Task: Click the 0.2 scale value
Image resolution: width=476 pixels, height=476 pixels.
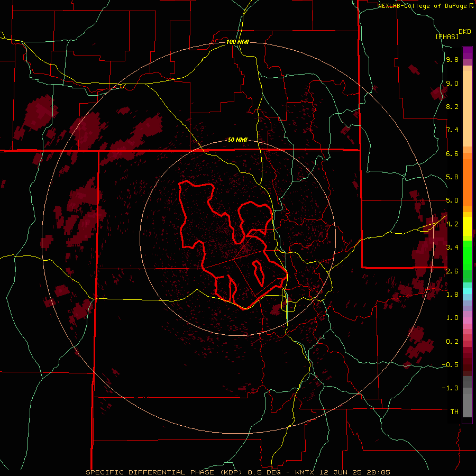Action: [452, 342]
